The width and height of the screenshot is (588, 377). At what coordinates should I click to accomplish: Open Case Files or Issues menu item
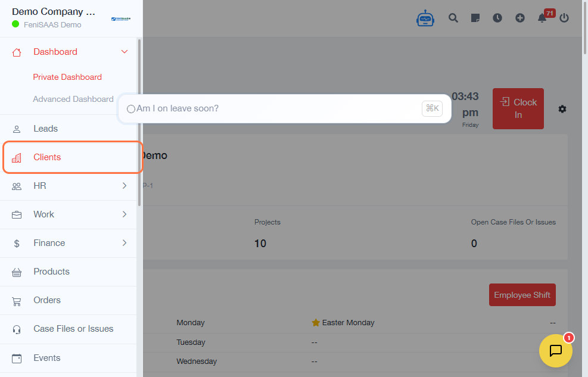73,329
